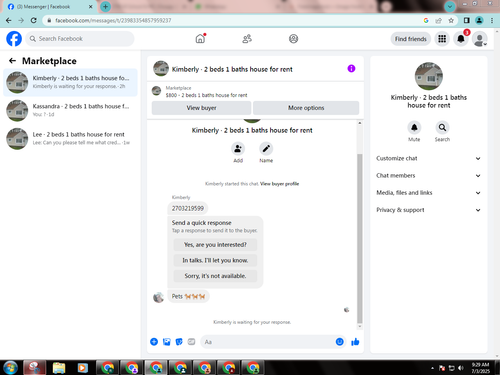Open Chrome side panel icon
This screenshot has height=375, width=500.
[467, 20]
